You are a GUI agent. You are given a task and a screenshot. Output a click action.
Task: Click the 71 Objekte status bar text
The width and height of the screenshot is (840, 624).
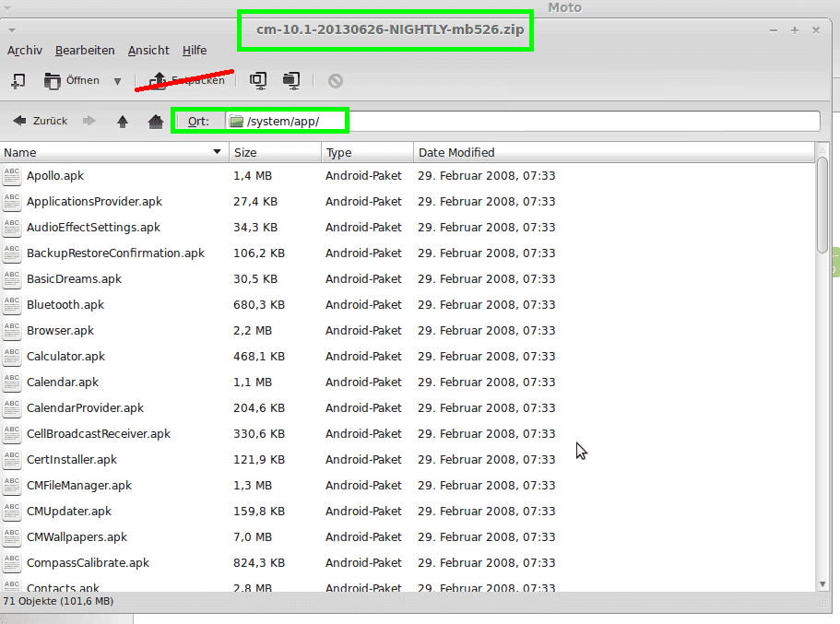(58, 601)
